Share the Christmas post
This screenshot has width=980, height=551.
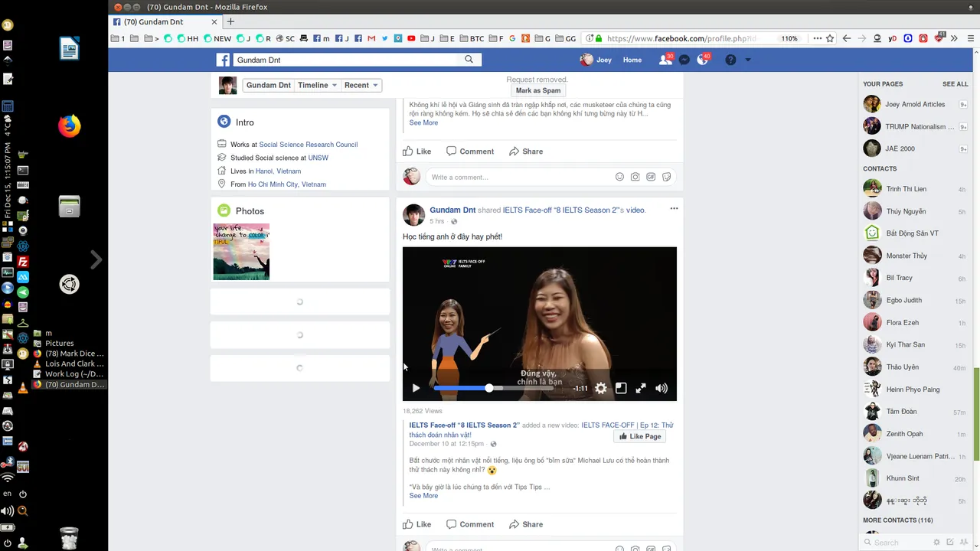(x=526, y=151)
